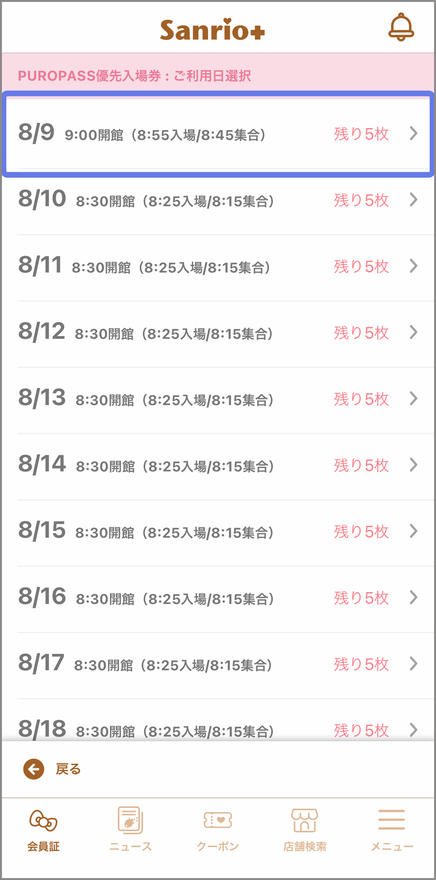Expand the 8/15 row chevron
The height and width of the screenshot is (880, 436).
point(414,531)
